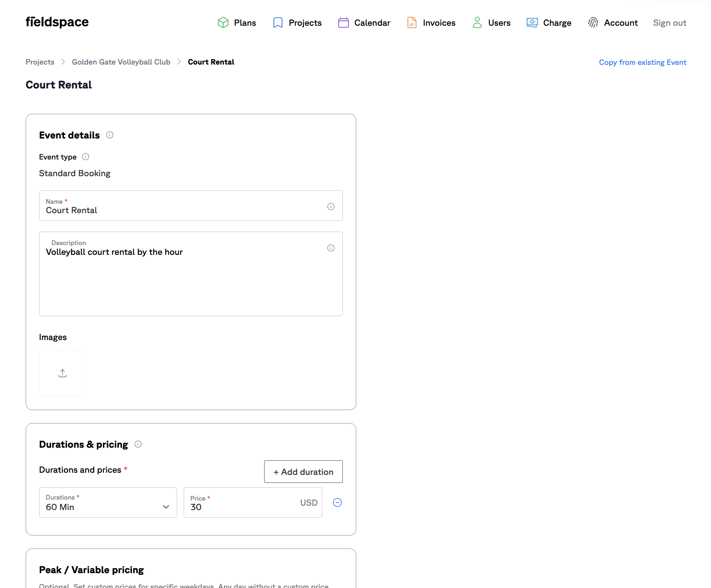Show info for Durations & pricing
This screenshot has width=711, height=588.
(x=138, y=444)
